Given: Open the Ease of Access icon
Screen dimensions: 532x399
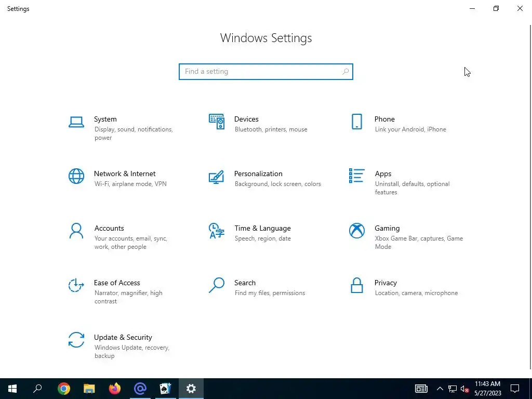Looking at the screenshot, I should (x=76, y=285).
